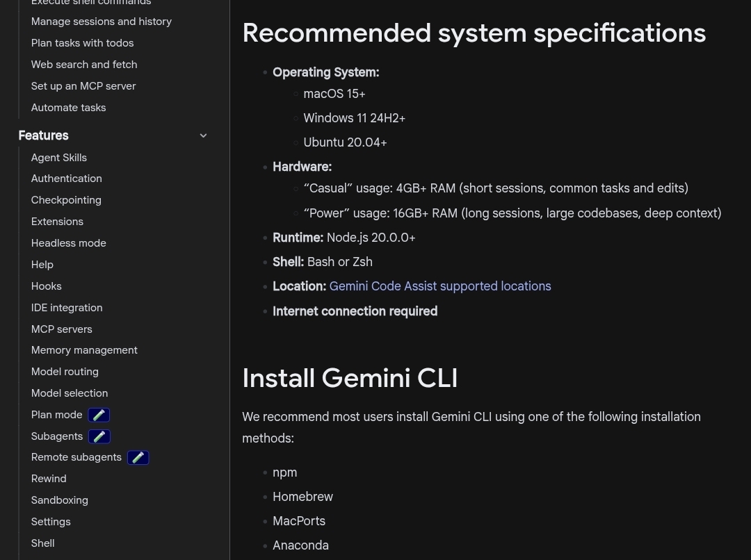Open Plan tasks with todos page

(83, 43)
